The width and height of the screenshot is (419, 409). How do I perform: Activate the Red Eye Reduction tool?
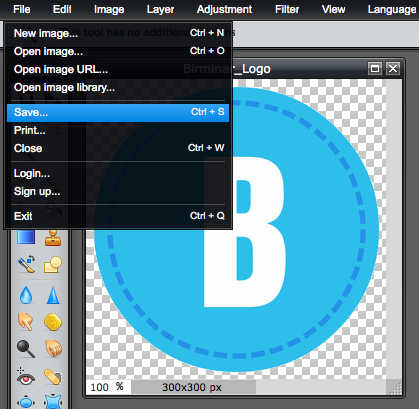26,376
